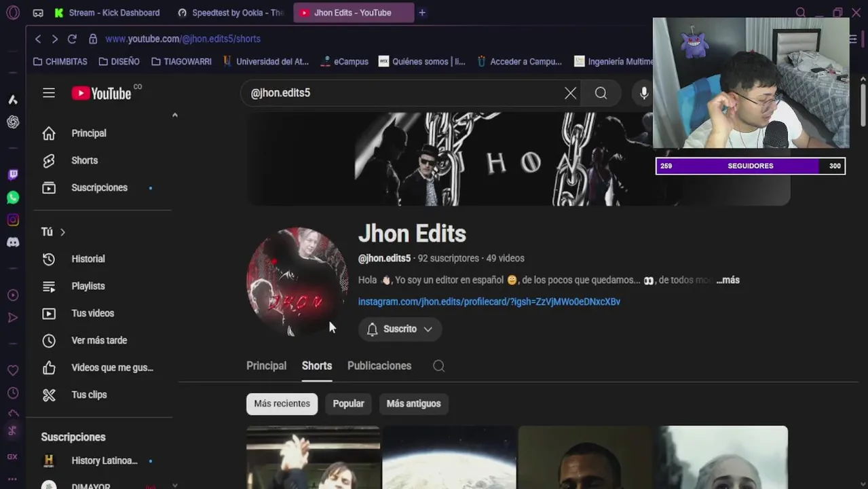Switch to the channel Principal tab
Viewport: 868px width, 489px height.
[266, 366]
